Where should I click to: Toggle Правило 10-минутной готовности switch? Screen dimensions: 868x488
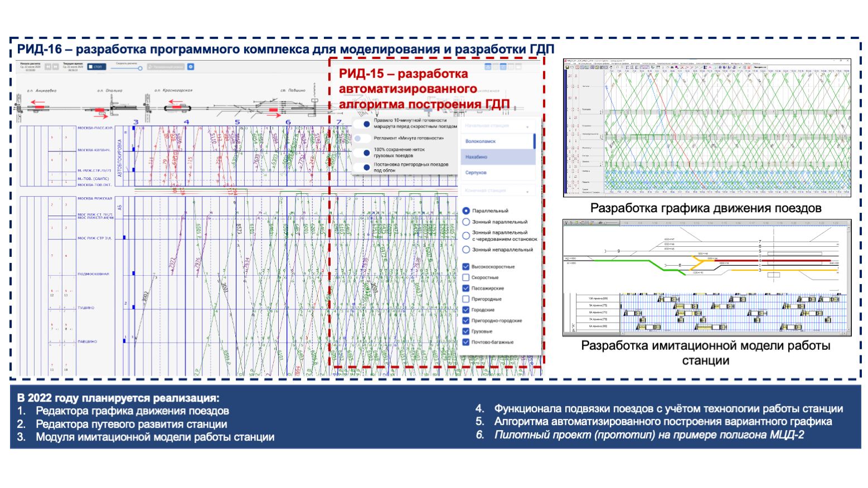(x=363, y=124)
